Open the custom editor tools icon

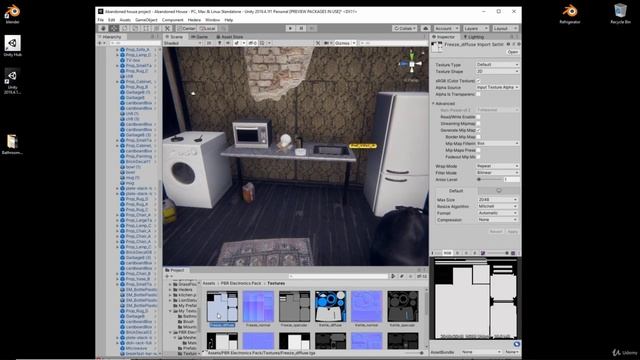pyautogui.click(x=167, y=29)
